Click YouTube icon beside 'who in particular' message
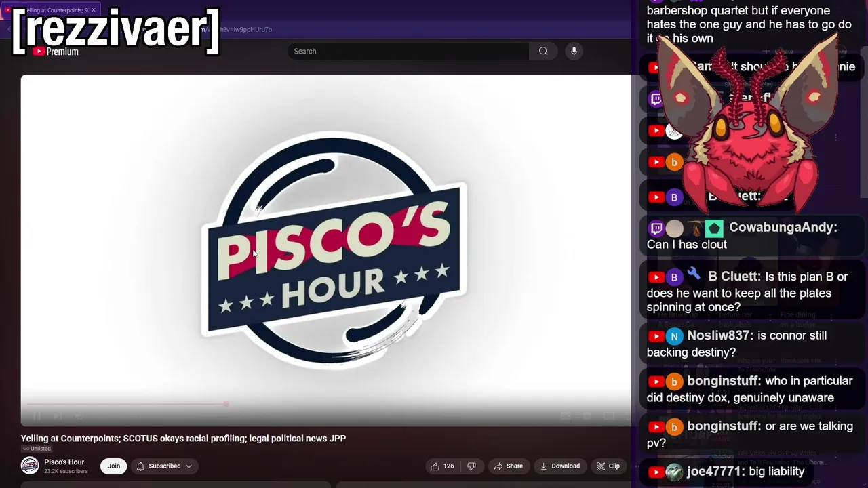 pos(656,382)
